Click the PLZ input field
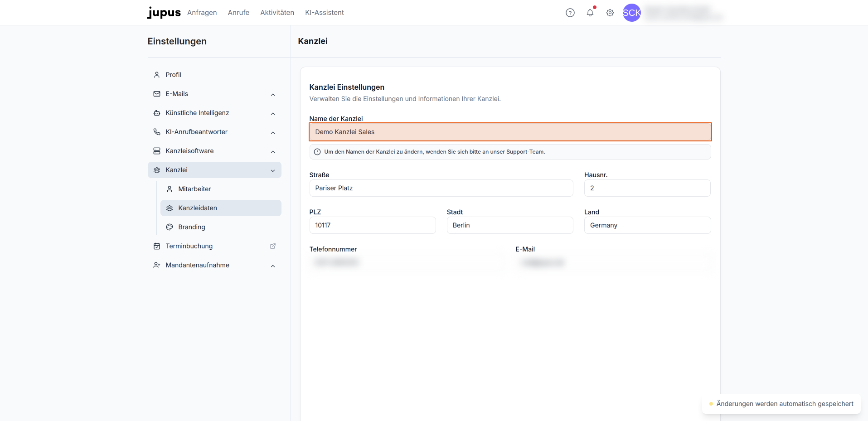Screen dimensions: 868x421 coord(373,225)
